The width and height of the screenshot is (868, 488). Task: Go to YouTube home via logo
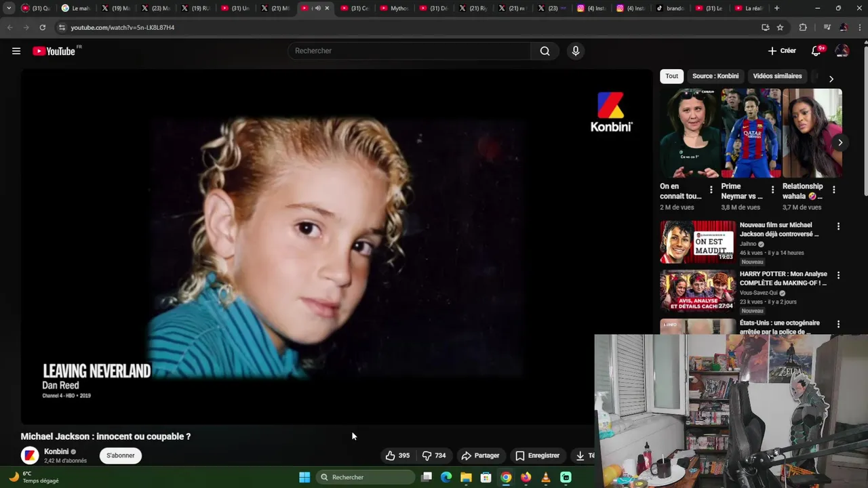click(54, 51)
